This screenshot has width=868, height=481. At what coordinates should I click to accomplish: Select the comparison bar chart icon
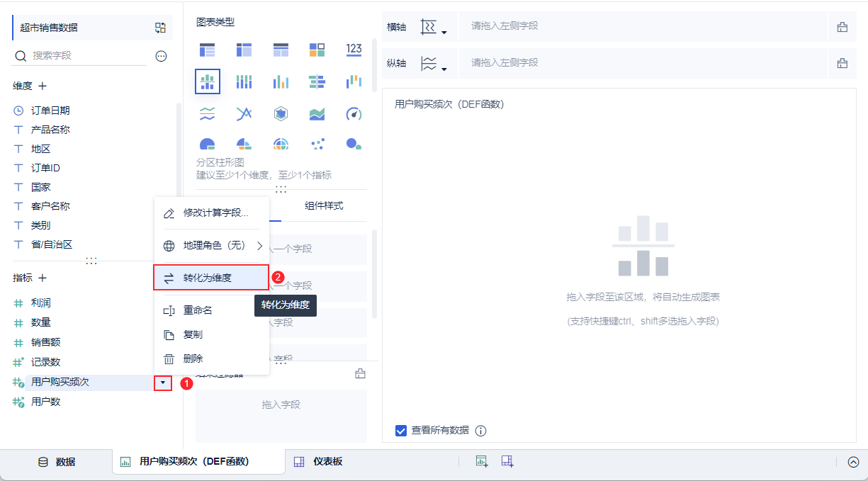point(317,81)
